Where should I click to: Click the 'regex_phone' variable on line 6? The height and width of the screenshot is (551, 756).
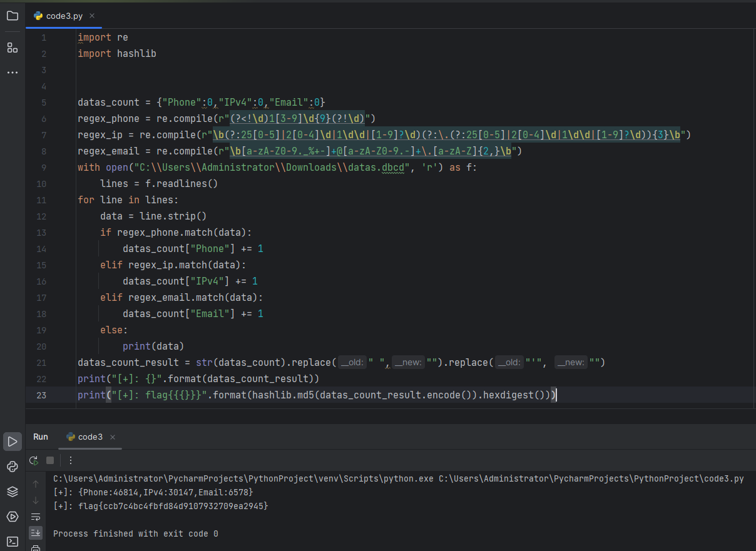(x=108, y=119)
